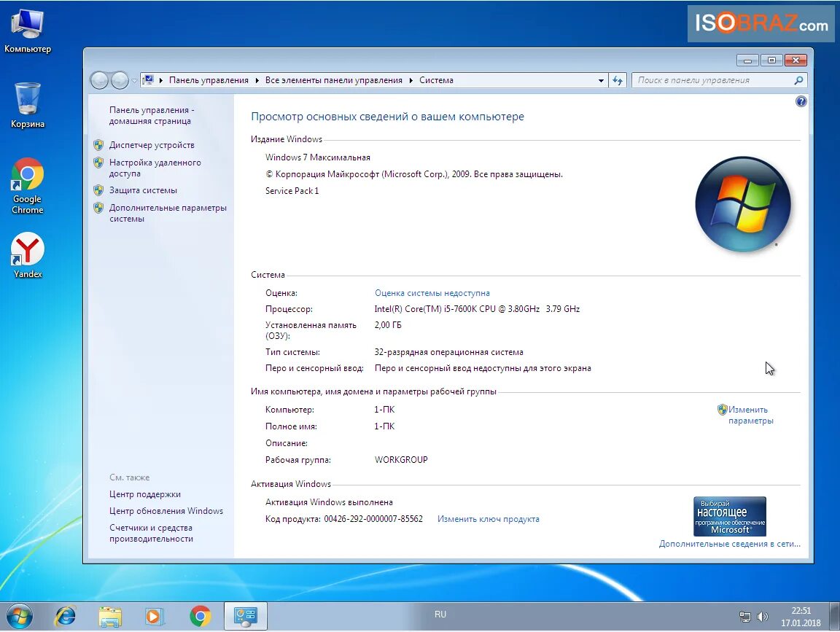This screenshot has width=840, height=632.
Task: Click Оценка системы недоступна link
Action: point(432,293)
